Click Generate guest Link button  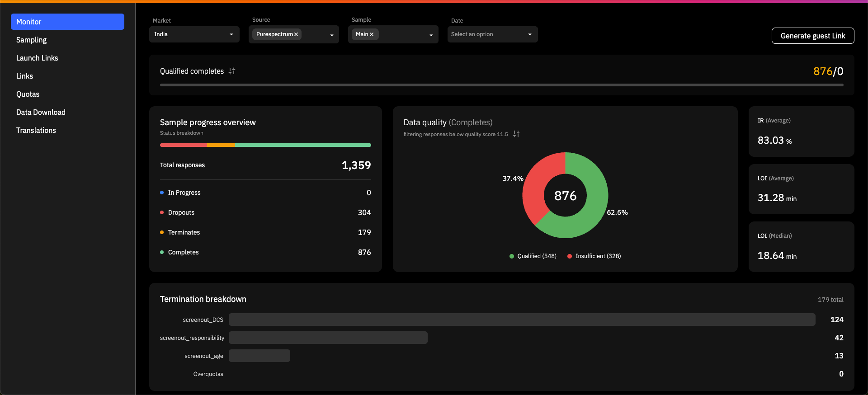813,36
